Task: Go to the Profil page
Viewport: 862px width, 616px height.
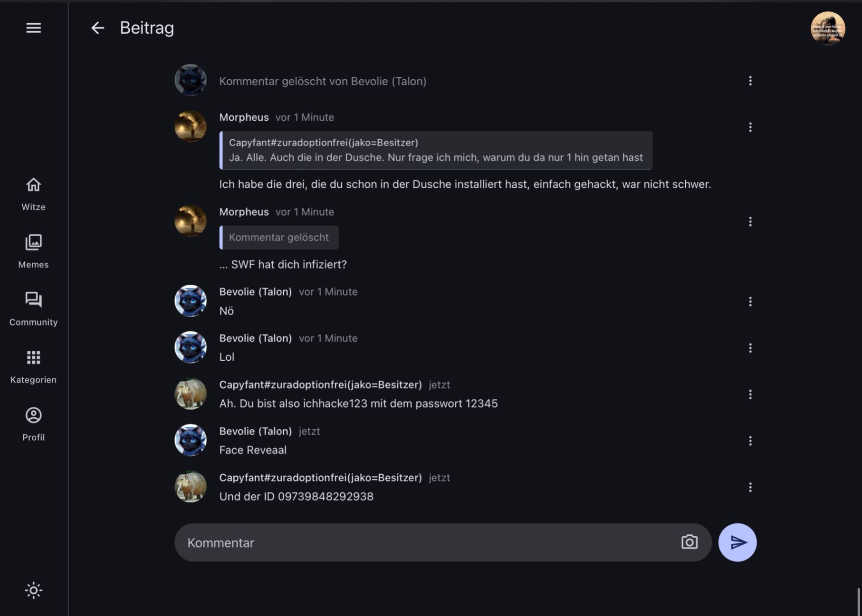Action: click(33, 424)
